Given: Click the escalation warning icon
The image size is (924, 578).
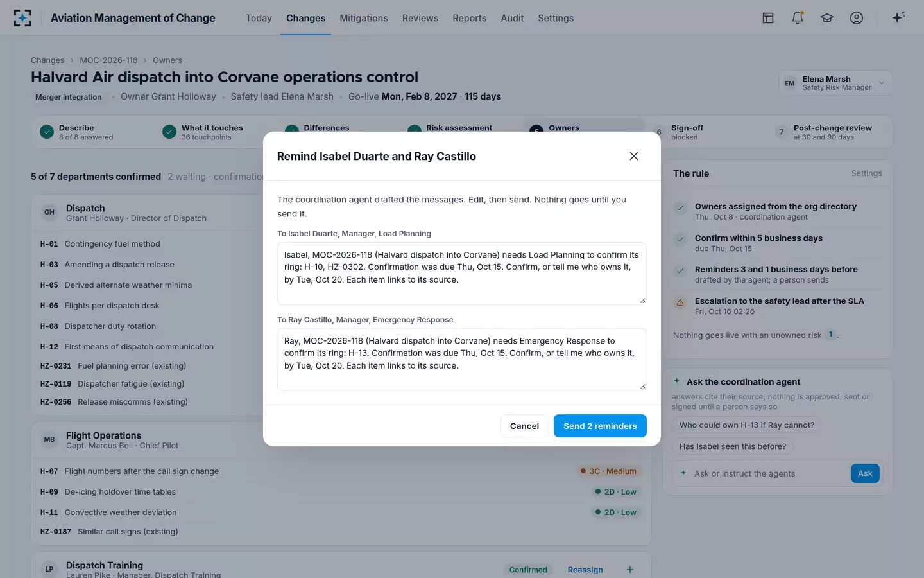Looking at the screenshot, I should click(x=680, y=302).
